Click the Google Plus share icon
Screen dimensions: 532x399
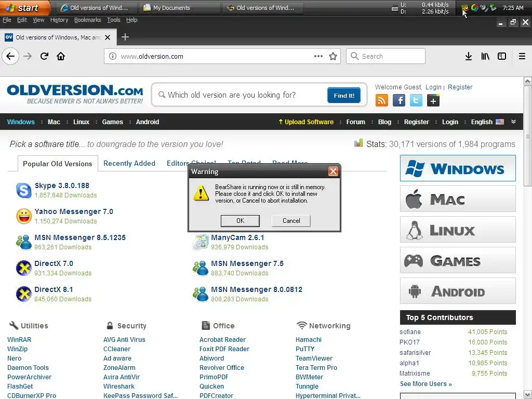[x=433, y=100]
